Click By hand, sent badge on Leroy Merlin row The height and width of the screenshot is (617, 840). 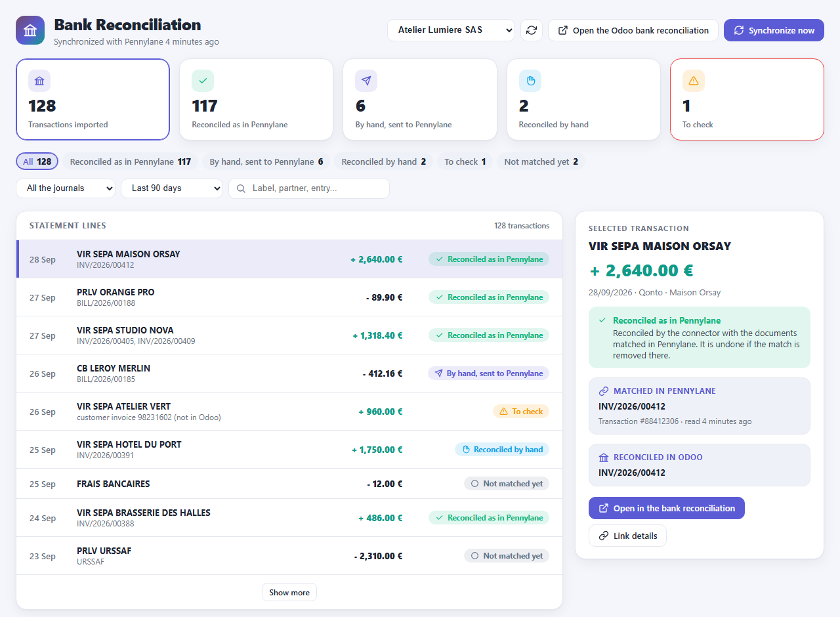click(488, 373)
